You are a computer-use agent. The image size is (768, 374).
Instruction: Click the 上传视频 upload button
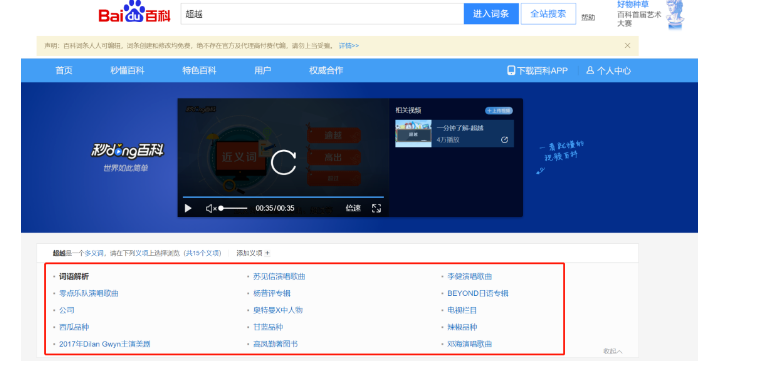499,111
